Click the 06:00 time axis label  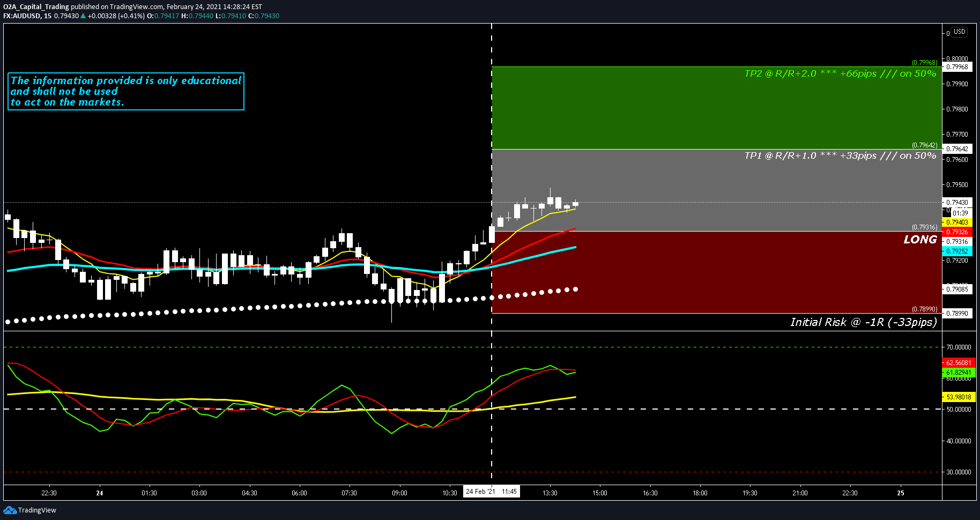[299, 493]
